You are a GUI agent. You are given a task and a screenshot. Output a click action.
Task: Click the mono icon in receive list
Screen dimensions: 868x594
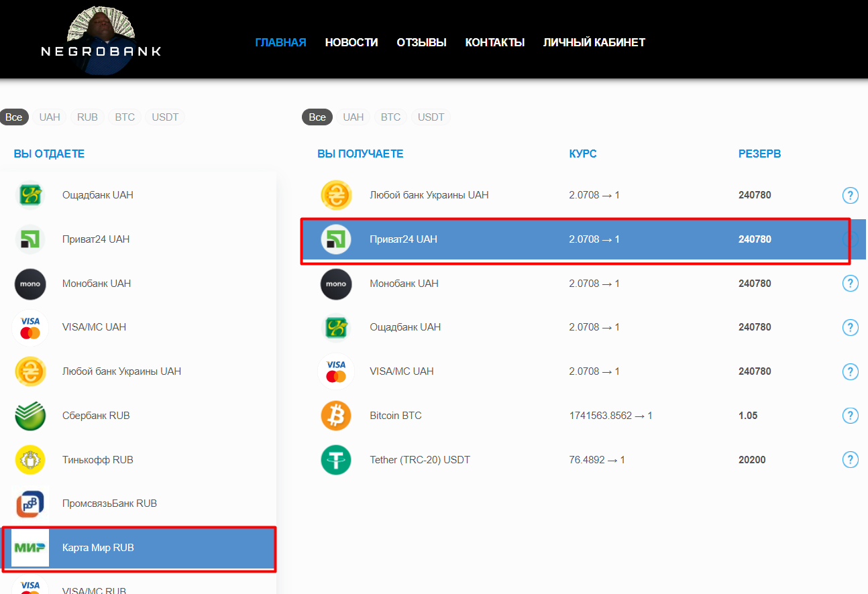pos(336,284)
